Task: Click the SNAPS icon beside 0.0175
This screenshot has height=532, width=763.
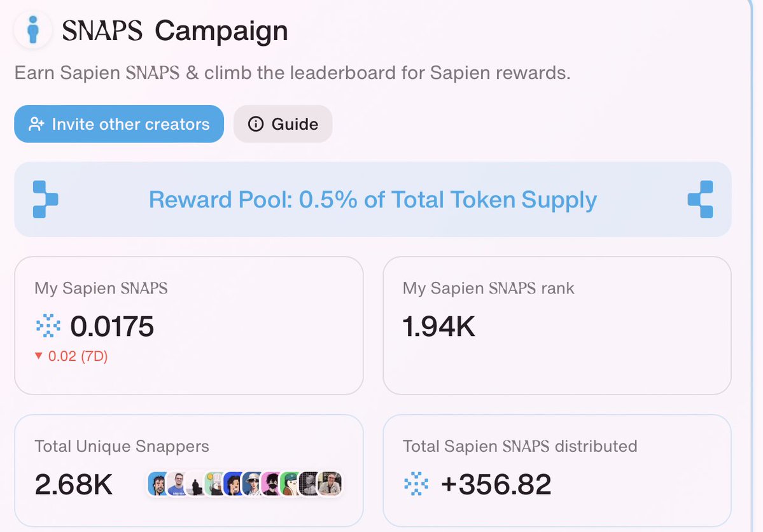Action: coord(48,326)
